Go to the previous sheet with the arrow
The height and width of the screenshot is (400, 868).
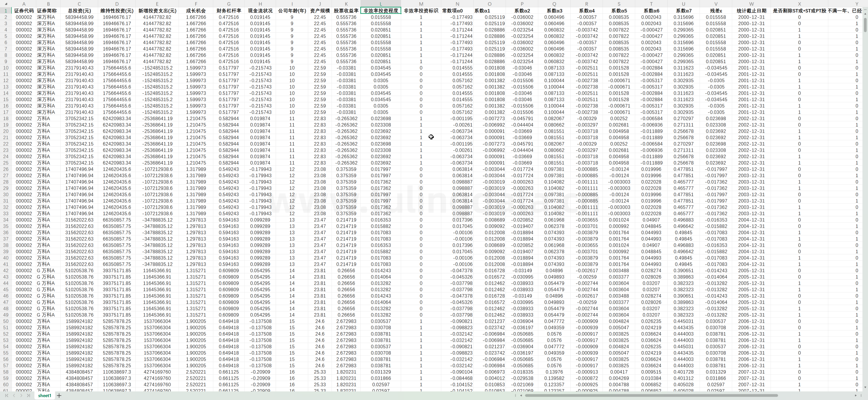(x=14, y=396)
